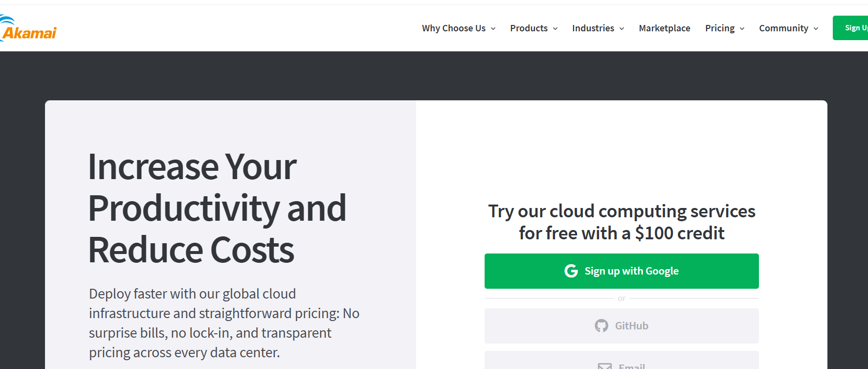Image resolution: width=868 pixels, height=369 pixels.
Task: Choose the GitHub sign-up button label
Action: coord(631,326)
